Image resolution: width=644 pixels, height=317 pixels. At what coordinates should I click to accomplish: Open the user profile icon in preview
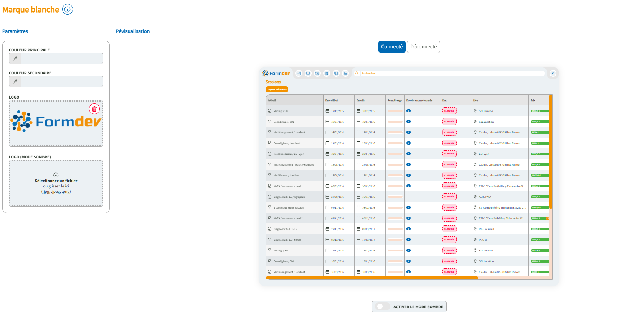(x=553, y=73)
